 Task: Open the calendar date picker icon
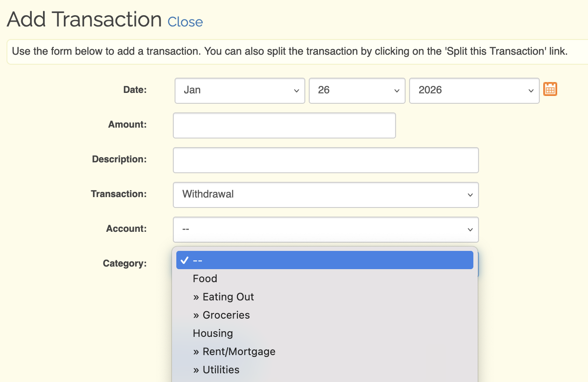click(550, 89)
